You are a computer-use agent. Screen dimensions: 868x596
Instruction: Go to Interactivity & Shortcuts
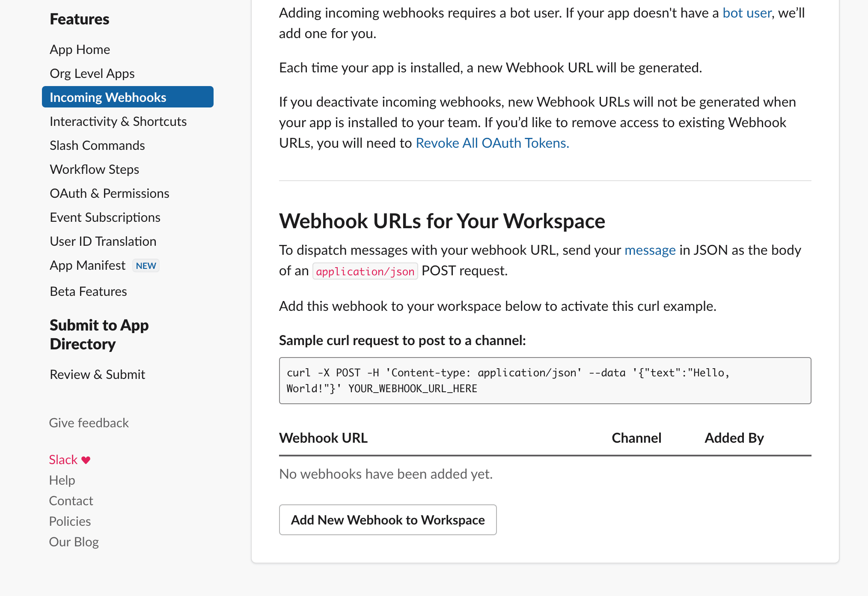(x=118, y=121)
